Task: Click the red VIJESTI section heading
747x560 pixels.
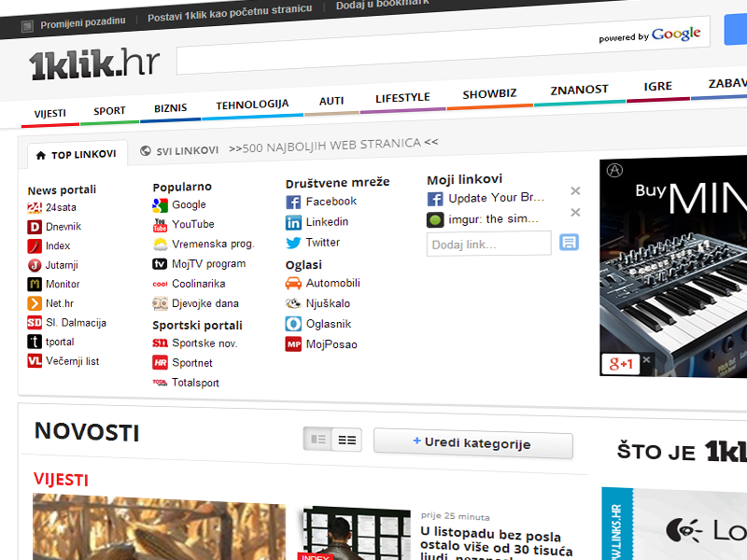Action: pyautogui.click(x=61, y=479)
